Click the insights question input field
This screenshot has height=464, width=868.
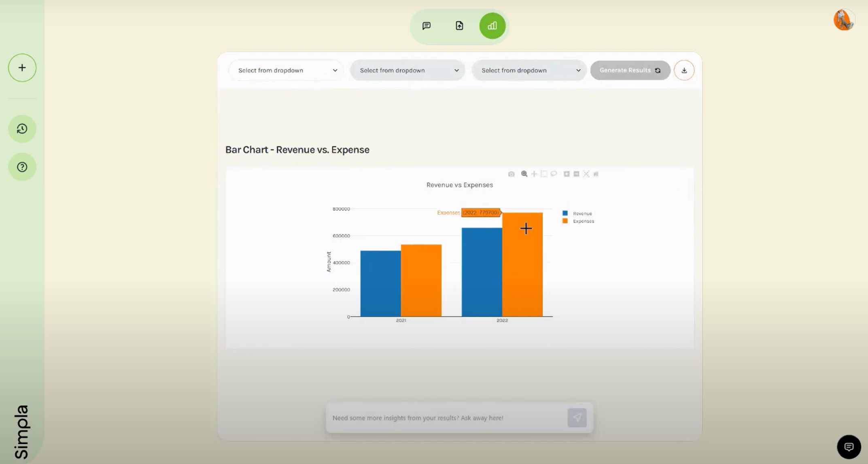click(445, 418)
